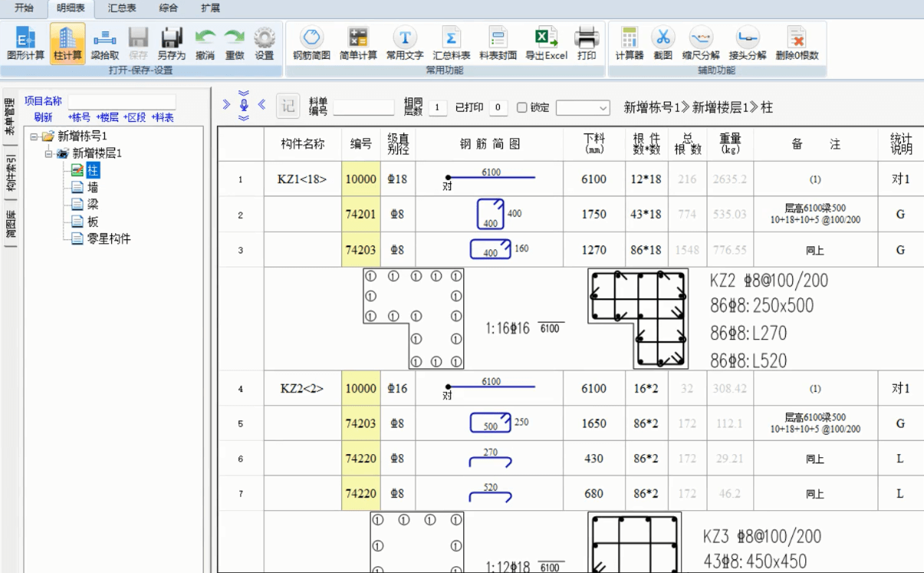Select 梁 in the component tree
This screenshot has height=573, width=924.
(92, 205)
